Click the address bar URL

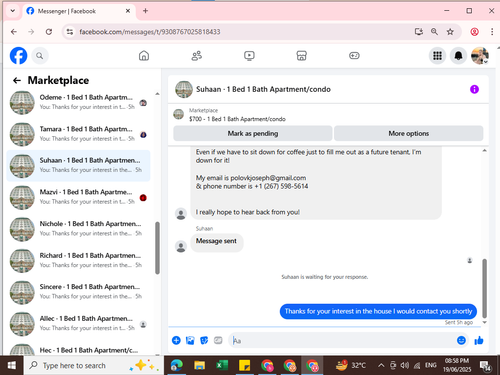click(150, 32)
